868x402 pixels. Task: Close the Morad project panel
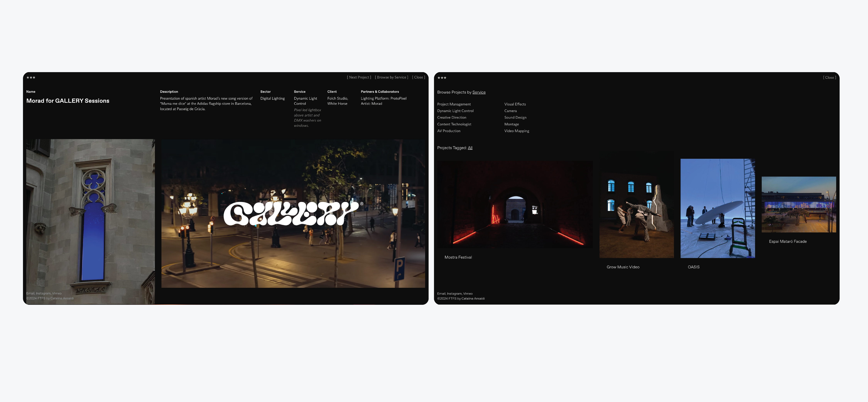(418, 78)
